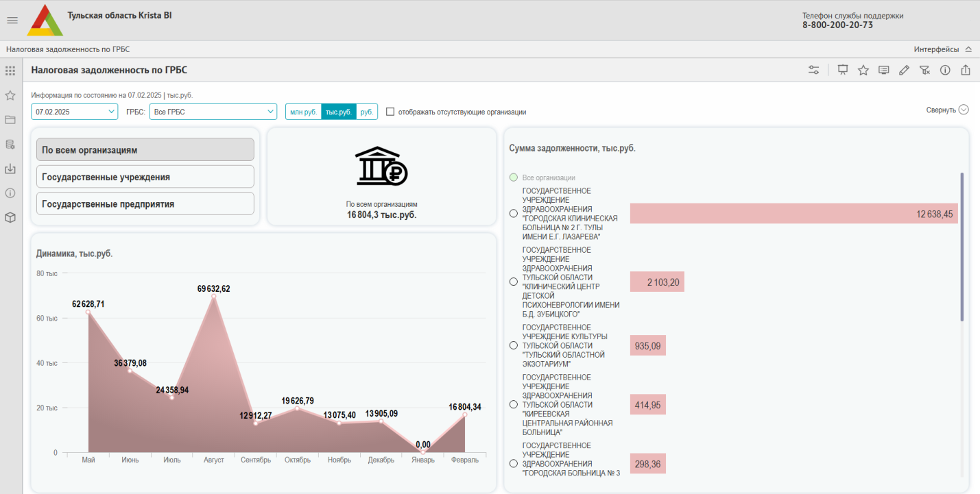980x494 pixels.
Task: Open the database settings sidebar icon
Action: coord(10,145)
